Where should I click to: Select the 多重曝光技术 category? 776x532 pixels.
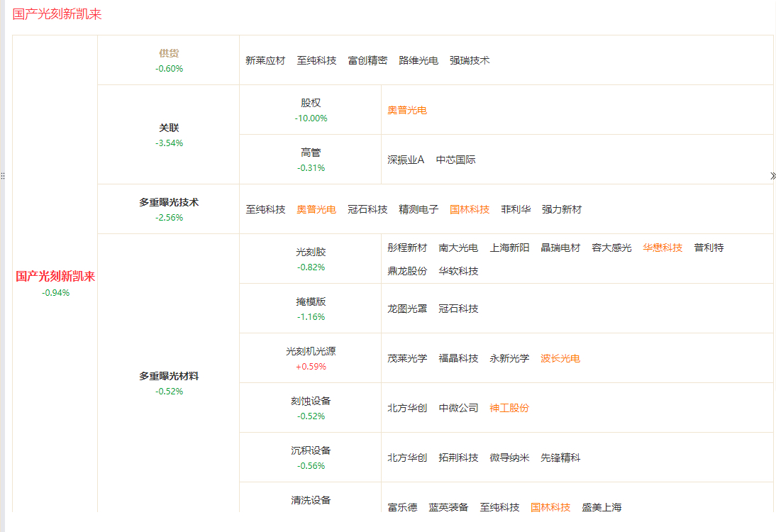click(x=169, y=202)
